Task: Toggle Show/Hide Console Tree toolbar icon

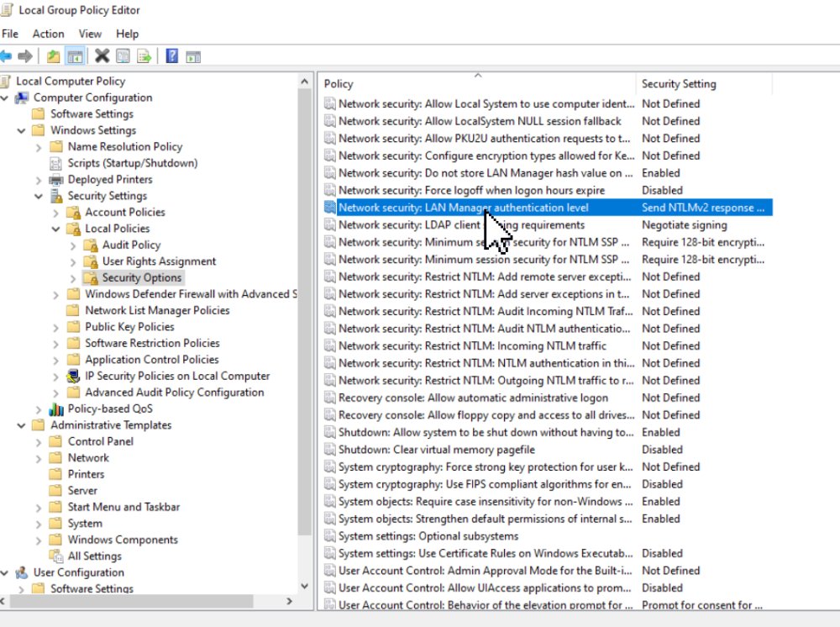Action: click(x=75, y=55)
